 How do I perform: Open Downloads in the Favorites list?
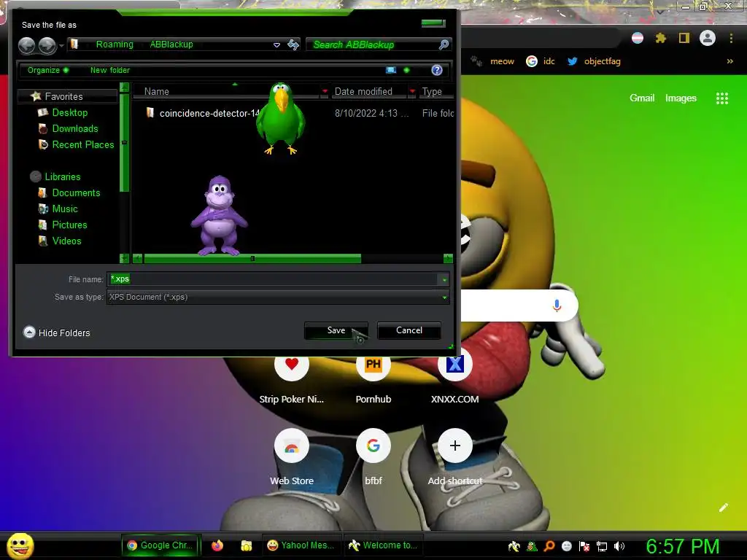[75, 128]
